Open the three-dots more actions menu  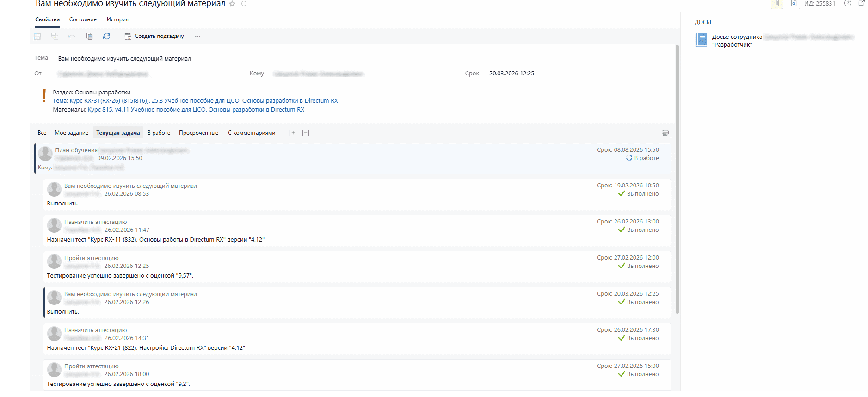point(197,36)
